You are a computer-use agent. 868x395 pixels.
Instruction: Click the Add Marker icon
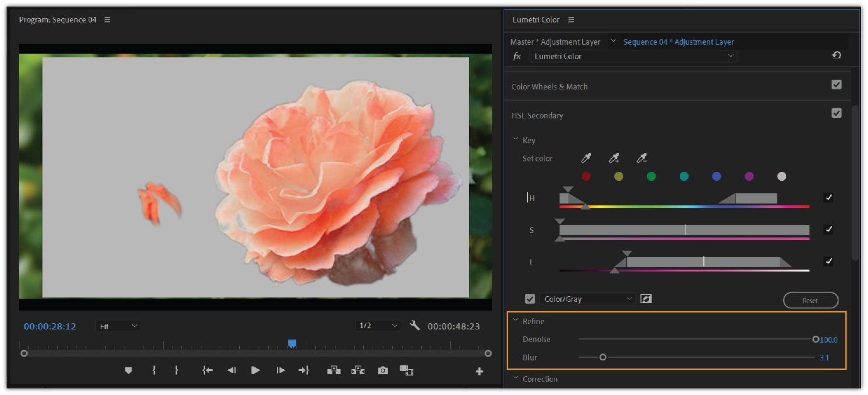coord(128,370)
